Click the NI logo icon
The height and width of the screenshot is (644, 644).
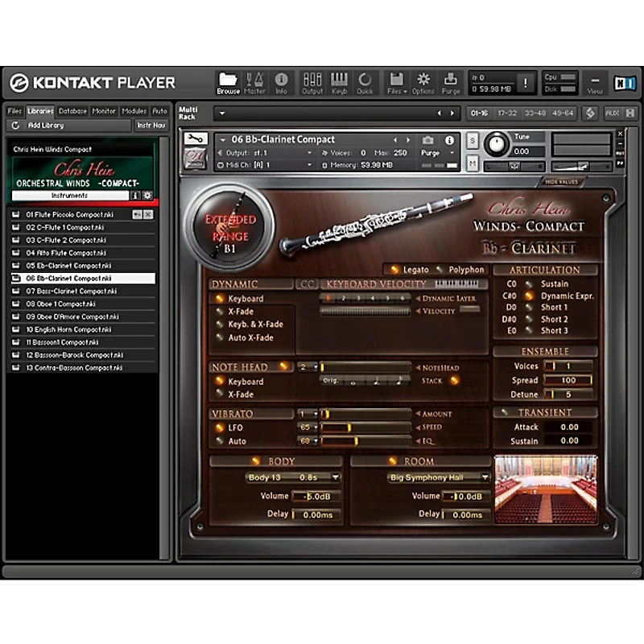625,84
